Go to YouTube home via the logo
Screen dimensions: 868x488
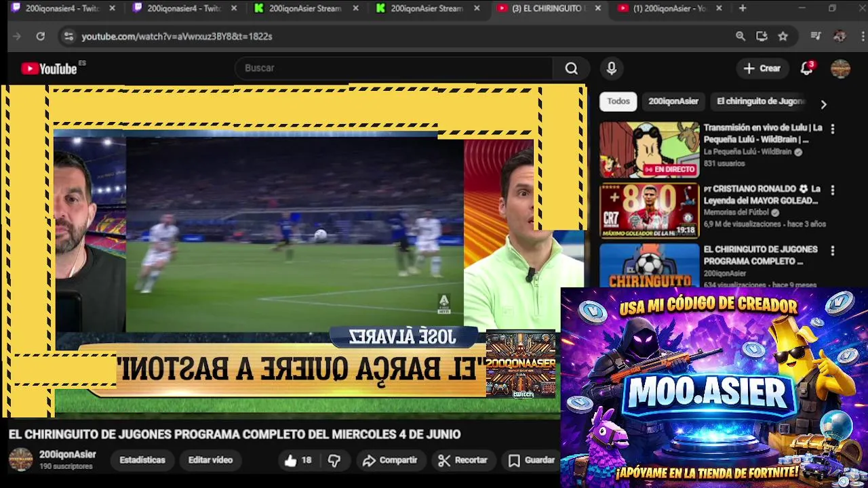point(49,68)
